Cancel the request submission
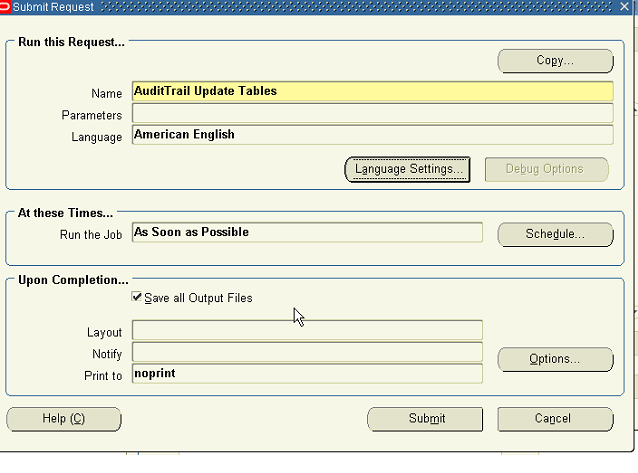The width and height of the screenshot is (638, 473). point(554,419)
